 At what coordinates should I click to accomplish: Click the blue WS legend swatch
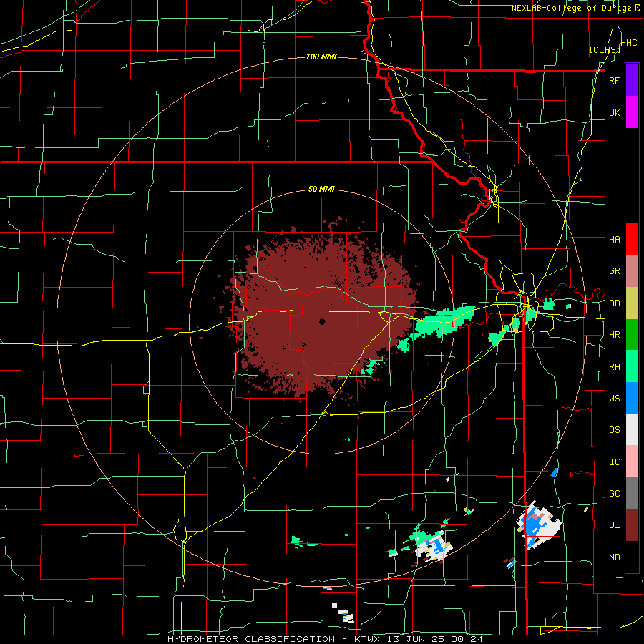pos(632,398)
